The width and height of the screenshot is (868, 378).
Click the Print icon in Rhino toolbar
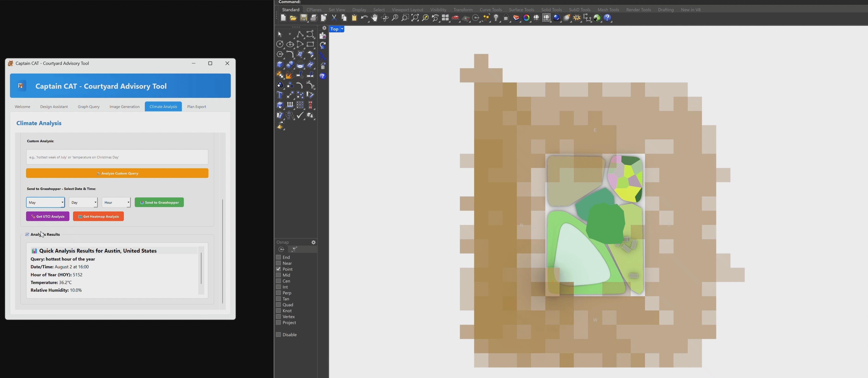point(314,18)
